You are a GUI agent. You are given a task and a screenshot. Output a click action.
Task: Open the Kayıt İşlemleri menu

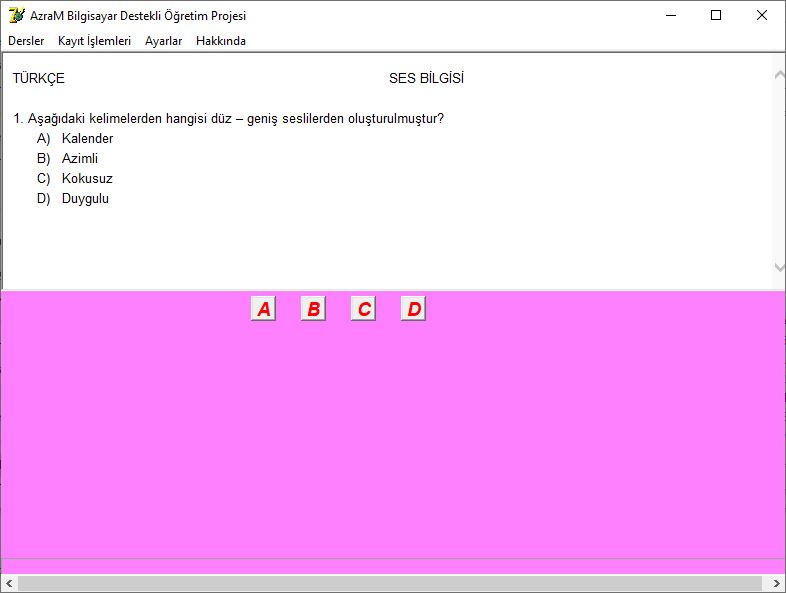point(94,41)
